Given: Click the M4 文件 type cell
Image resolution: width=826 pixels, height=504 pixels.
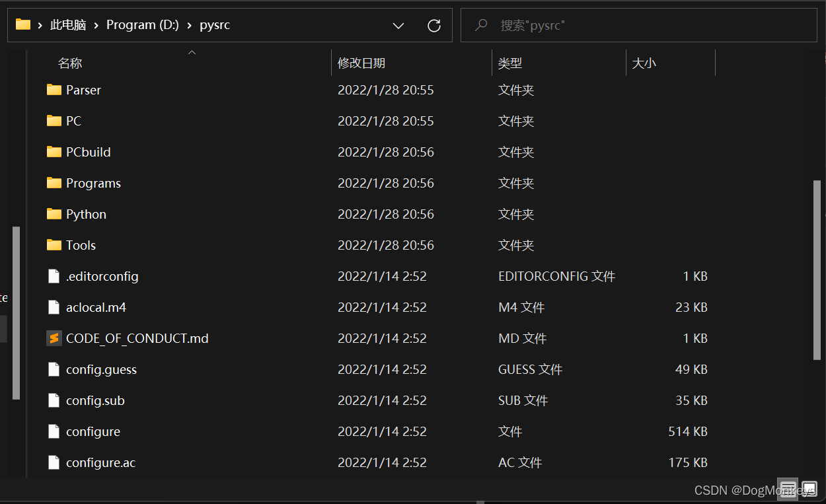Looking at the screenshot, I should [521, 307].
